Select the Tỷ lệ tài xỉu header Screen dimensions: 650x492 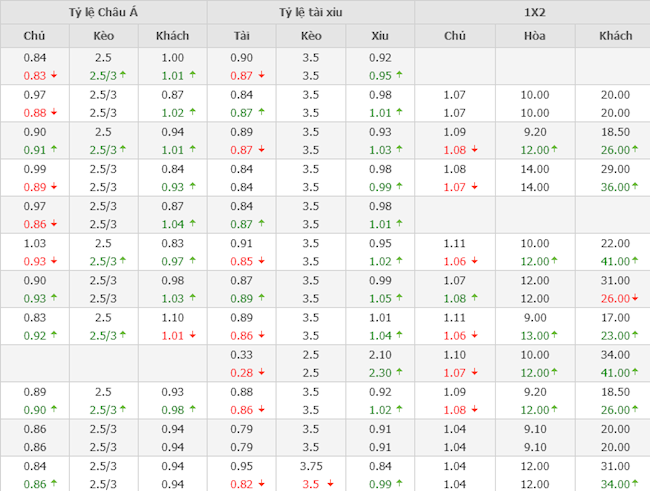click(310, 12)
